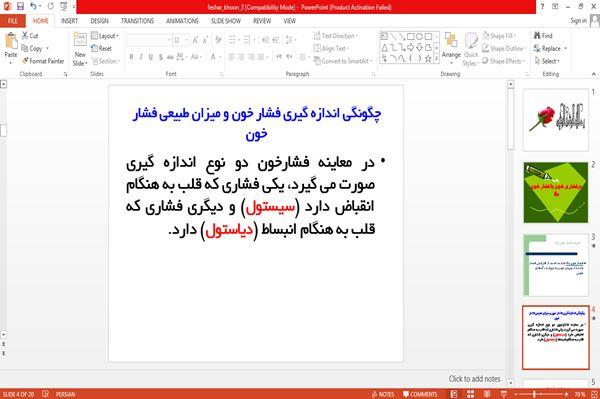The width and height of the screenshot is (600, 399).
Task: Open the FILE tab
Action: pos(13,21)
